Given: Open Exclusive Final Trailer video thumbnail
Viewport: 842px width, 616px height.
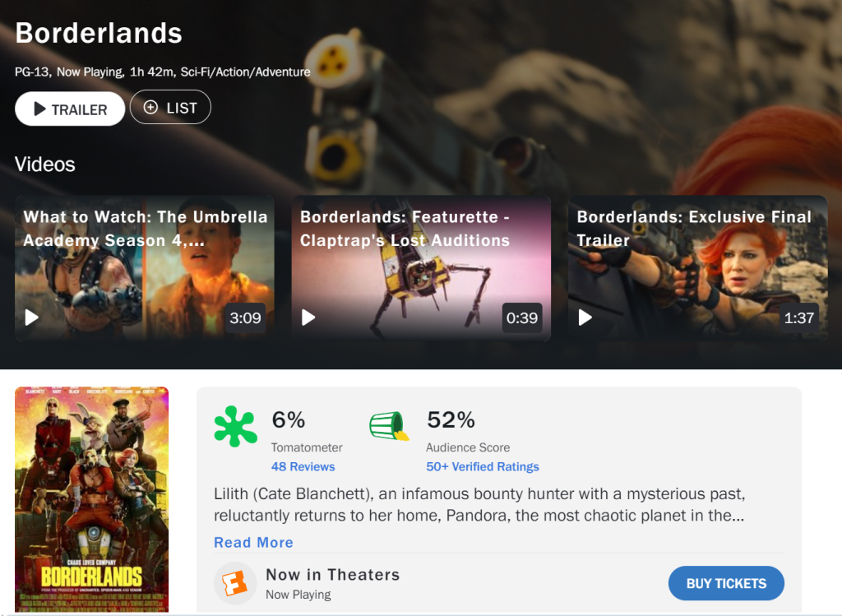Looking at the screenshot, I should (697, 269).
